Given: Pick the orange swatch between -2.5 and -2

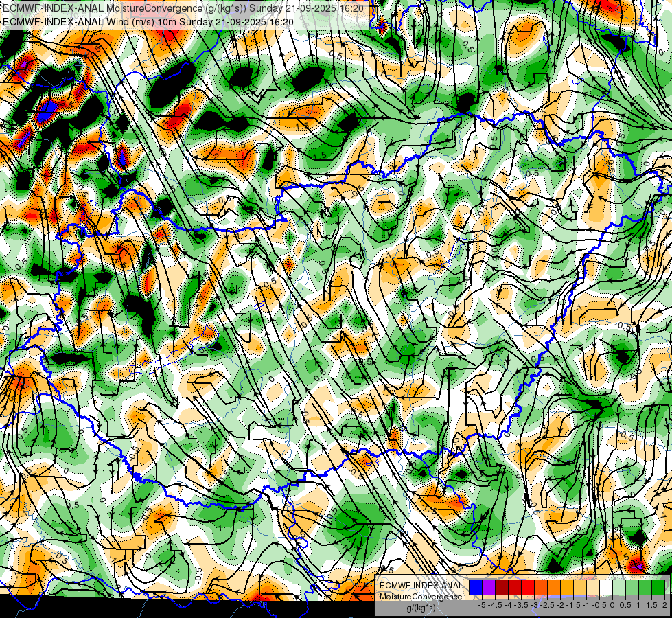Looking at the screenshot, I should click(554, 588).
